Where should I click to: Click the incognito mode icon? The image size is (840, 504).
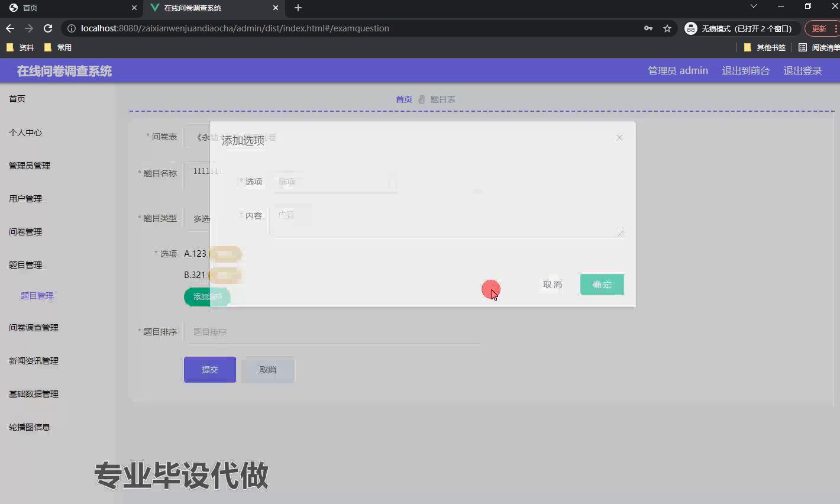click(690, 28)
